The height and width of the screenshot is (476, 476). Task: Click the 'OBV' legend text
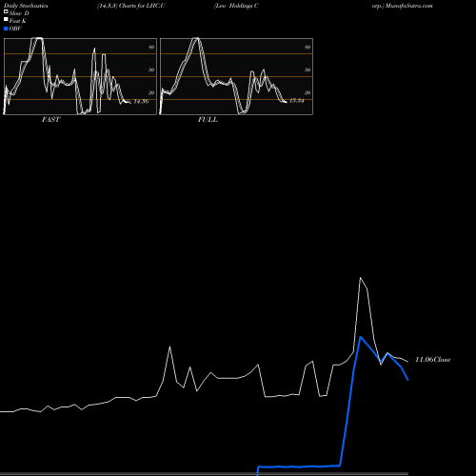(15, 29)
